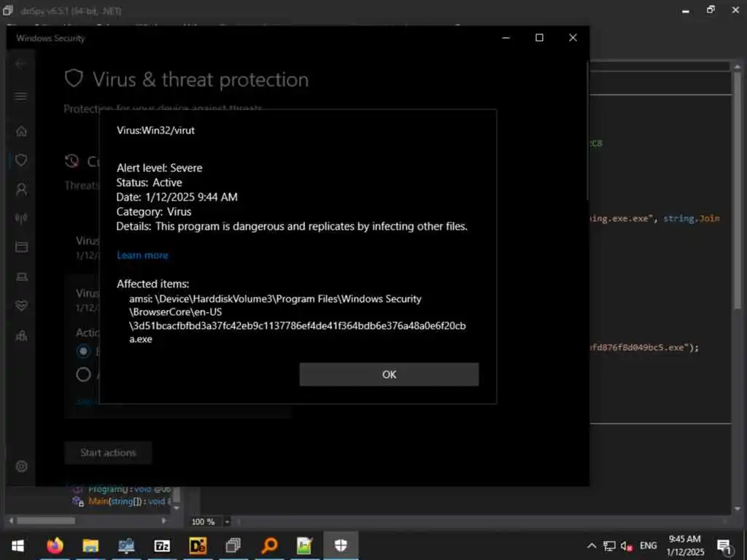Click ENG language indicator
747x560 pixels.
649,545
